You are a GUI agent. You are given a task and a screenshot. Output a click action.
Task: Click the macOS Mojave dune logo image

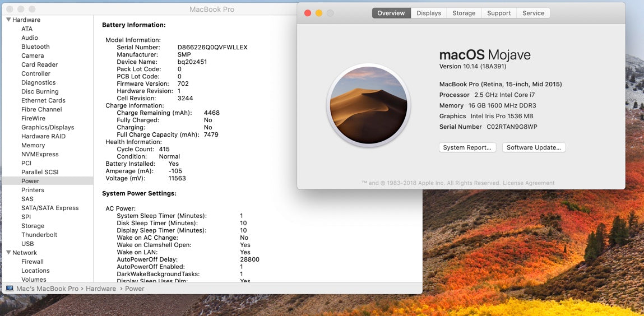pos(368,105)
